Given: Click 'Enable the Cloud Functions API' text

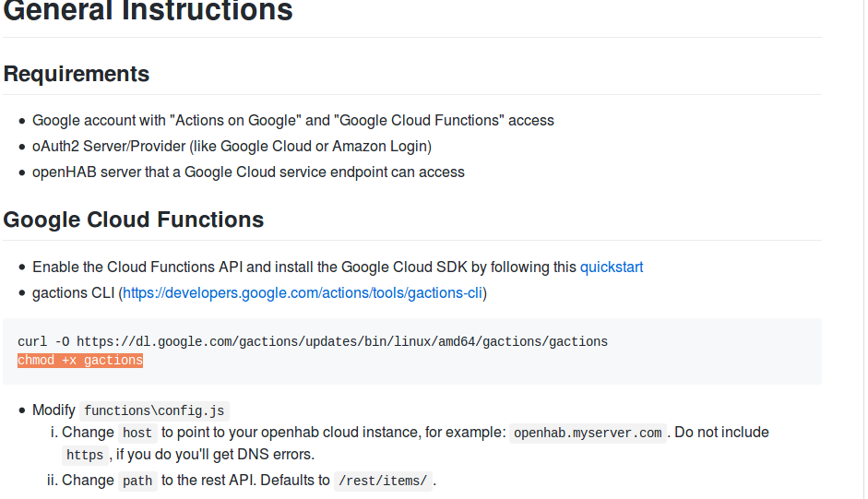Looking at the screenshot, I should pyautogui.click(x=137, y=267).
